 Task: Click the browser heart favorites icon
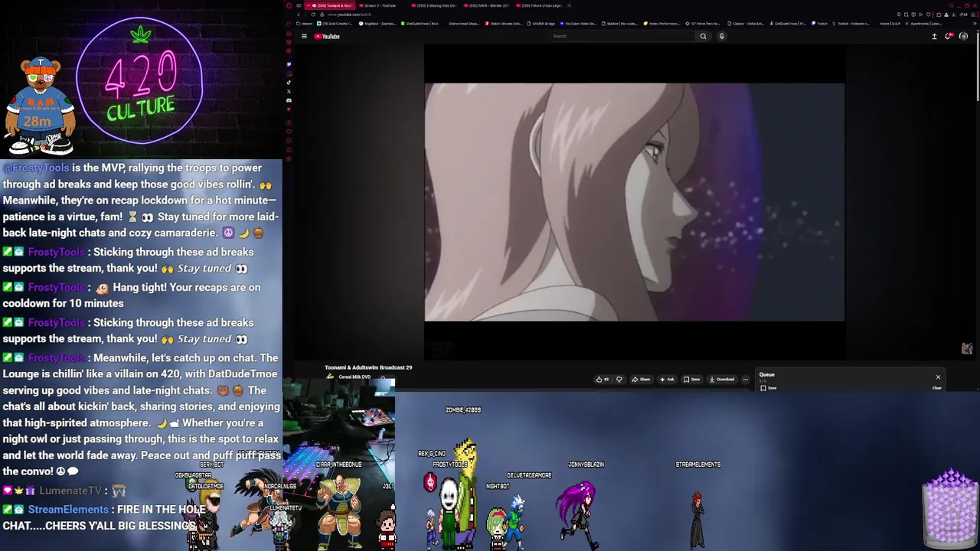(x=928, y=15)
